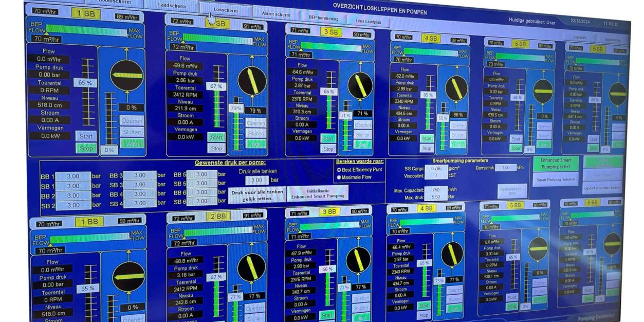Screen dimensions: 644x322
Task: Click the '518.0 cm' Niveau value of 1 SB
Action: (50, 105)
